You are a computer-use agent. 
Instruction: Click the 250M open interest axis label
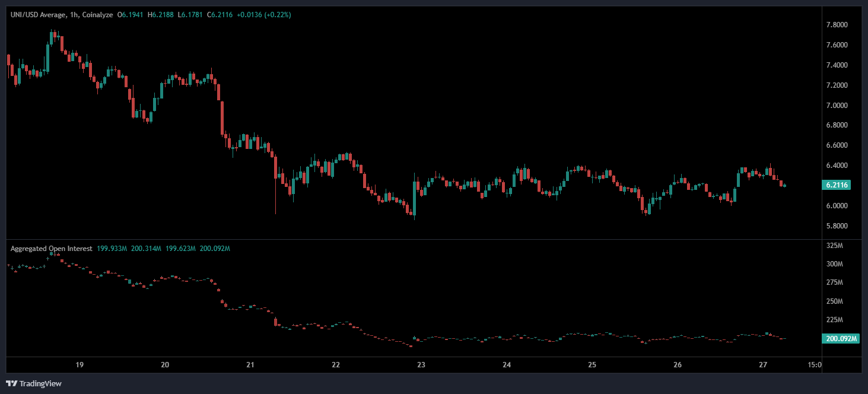click(x=834, y=301)
